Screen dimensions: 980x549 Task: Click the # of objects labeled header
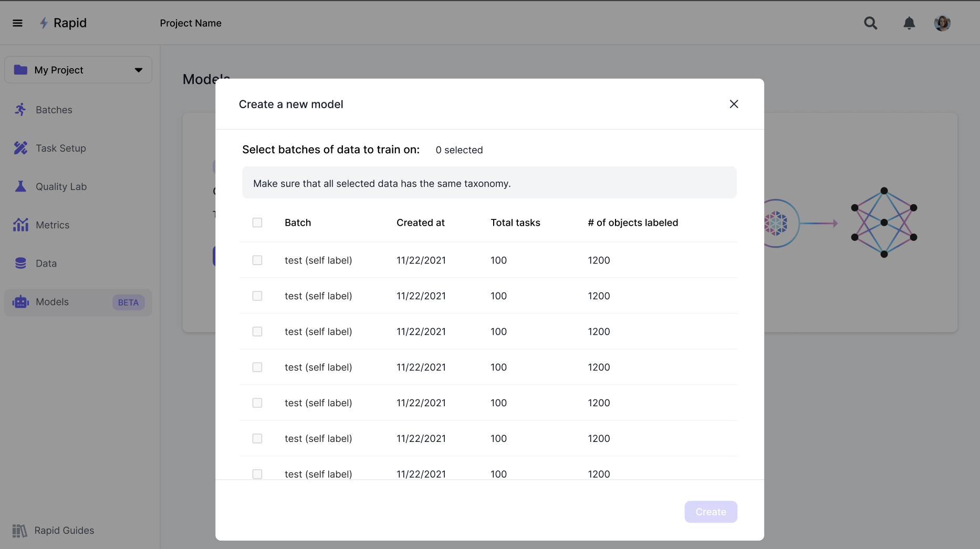click(x=633, y=223)
